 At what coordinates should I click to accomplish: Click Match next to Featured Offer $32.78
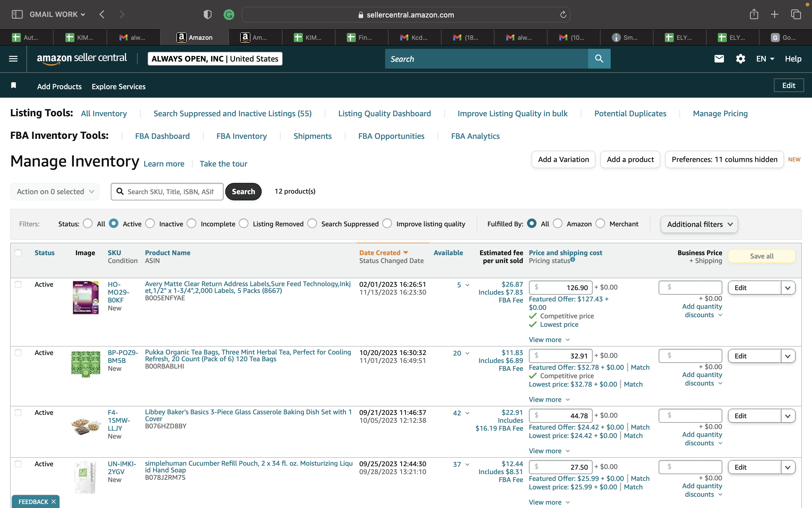pyautogui.click(x=640, y=367)
